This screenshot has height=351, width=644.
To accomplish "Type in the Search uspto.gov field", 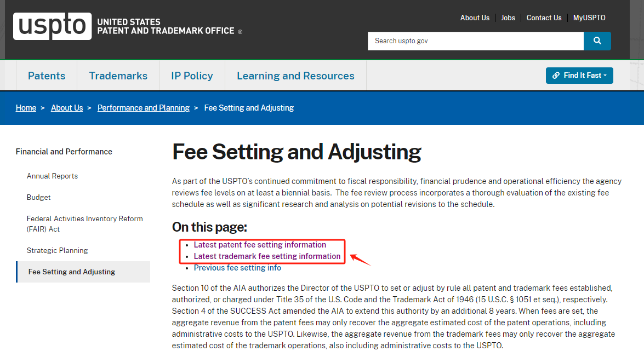I will tap(475, 41).
